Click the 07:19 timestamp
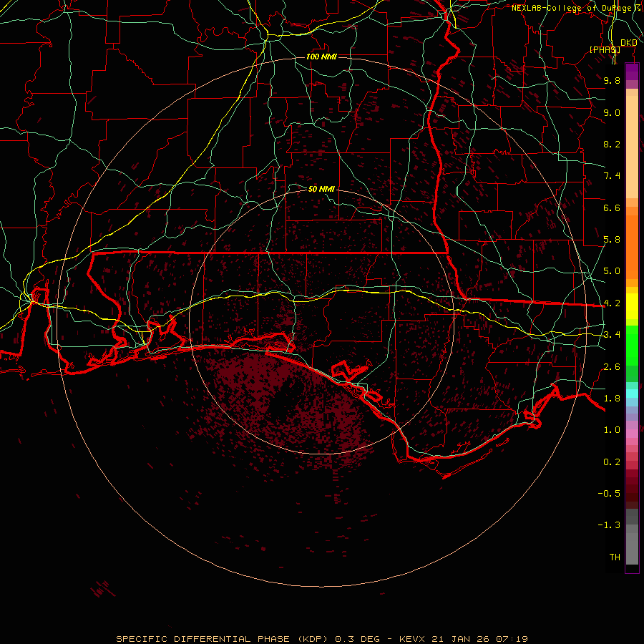 click(512, 639)
